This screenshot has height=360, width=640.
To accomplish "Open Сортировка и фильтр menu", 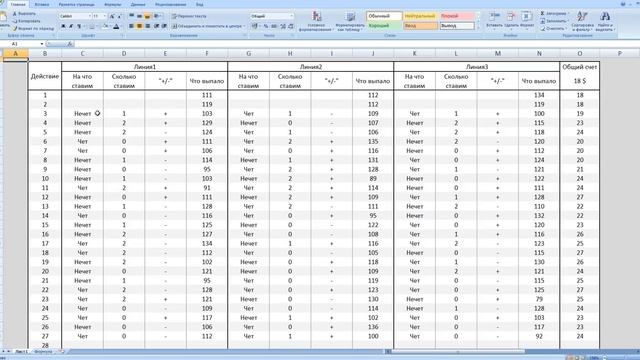I will 582,21.
